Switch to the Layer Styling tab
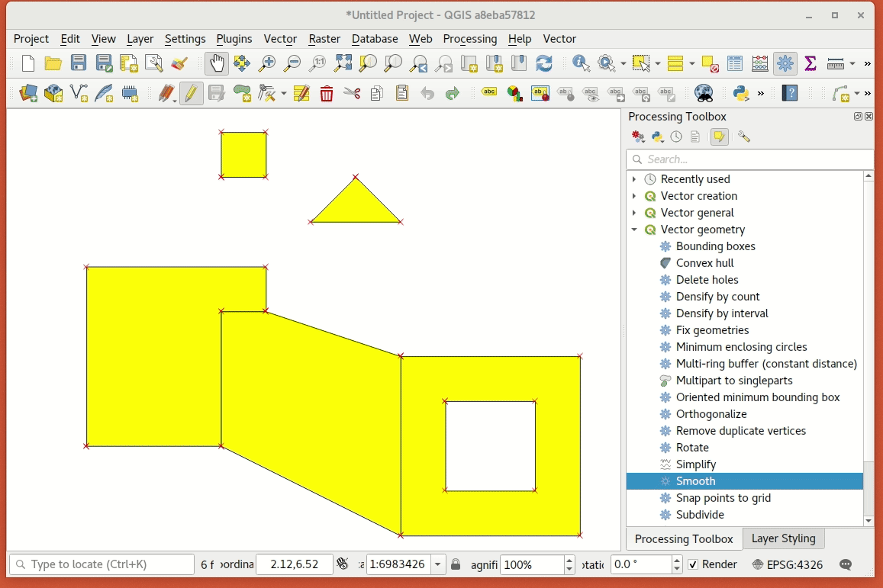This screenshot has width=883, height=588. click(783, 538)
